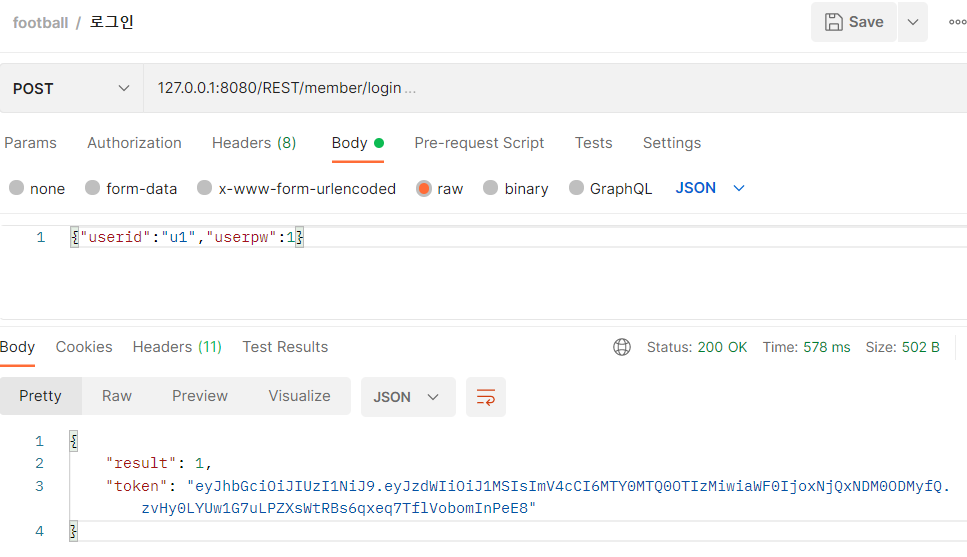Viewport: 967px width, 557px height.
Task: Click the globe network info icon
Action: click(x=622, y=347)
